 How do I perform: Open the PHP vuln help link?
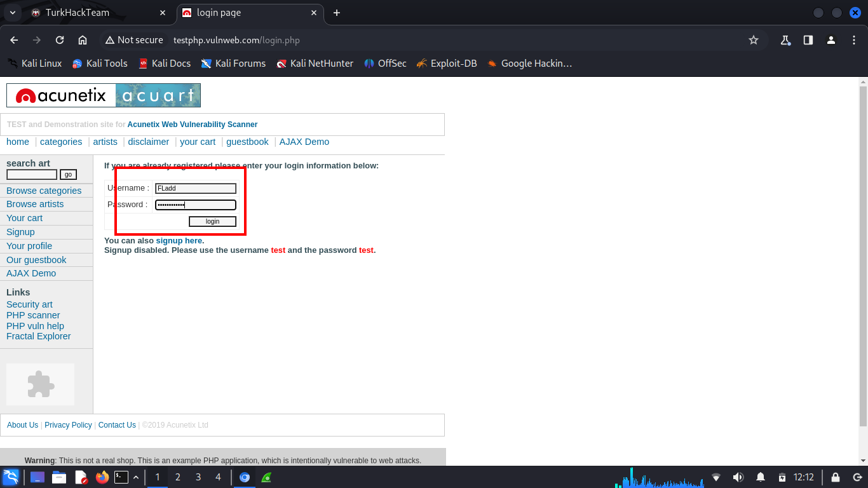coord(35,326)
